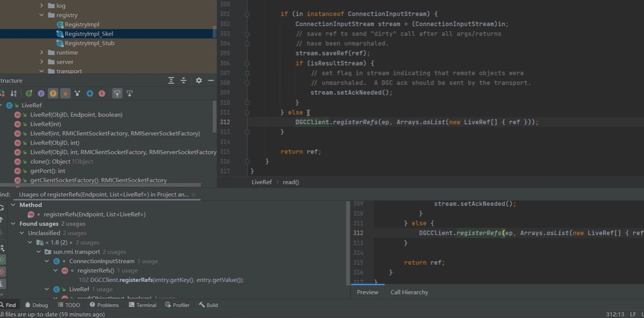Toggle the Show Properties filter button

(x=41, y=94)
